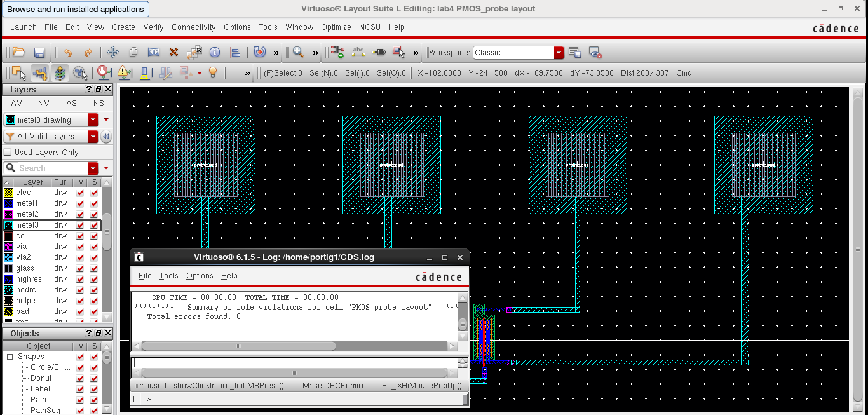Select the Move tool icon
This screenshot has height=415, width=868.
(112, 53)
